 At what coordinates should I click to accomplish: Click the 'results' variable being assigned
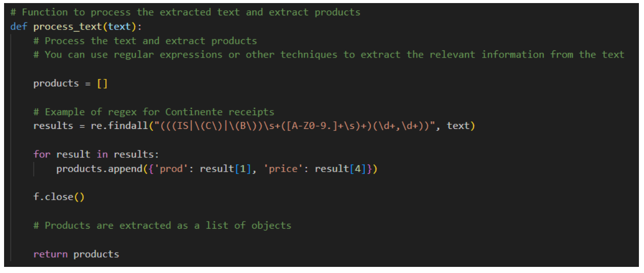click(x=53, y=126)
